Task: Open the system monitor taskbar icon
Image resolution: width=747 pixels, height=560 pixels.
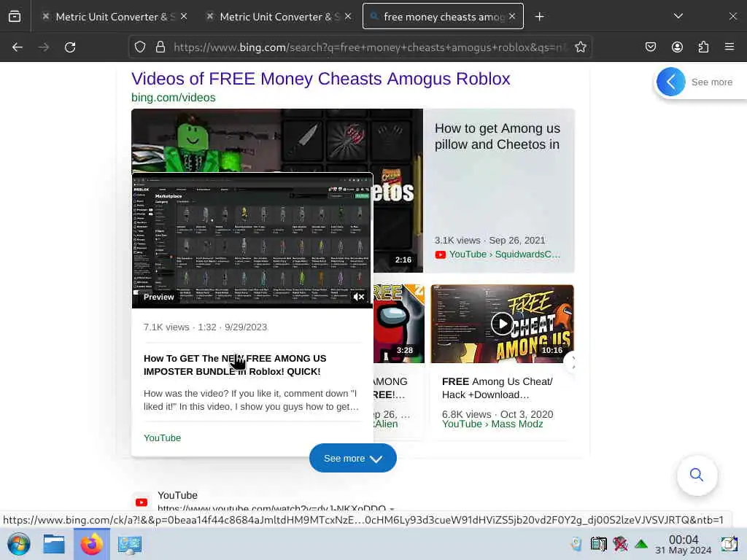Action: coord(130,544)
